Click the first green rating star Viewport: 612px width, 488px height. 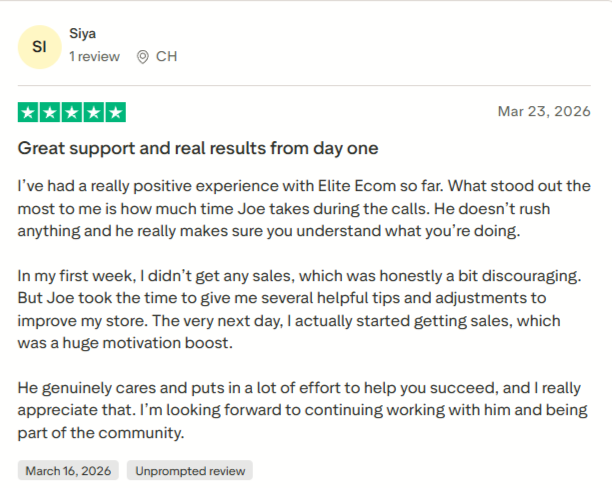pos(28,112)
